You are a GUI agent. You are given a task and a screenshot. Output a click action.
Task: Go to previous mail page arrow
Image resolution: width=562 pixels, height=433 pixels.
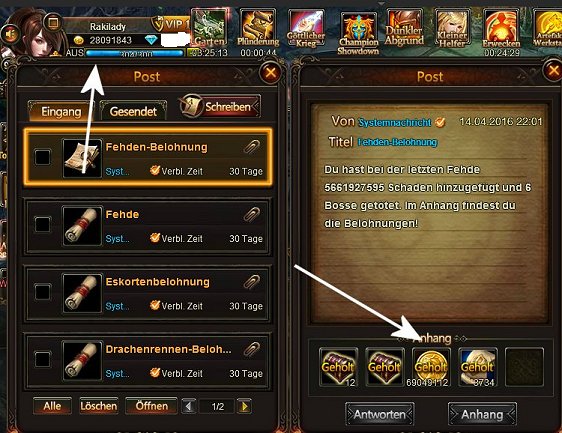point(189,406)
